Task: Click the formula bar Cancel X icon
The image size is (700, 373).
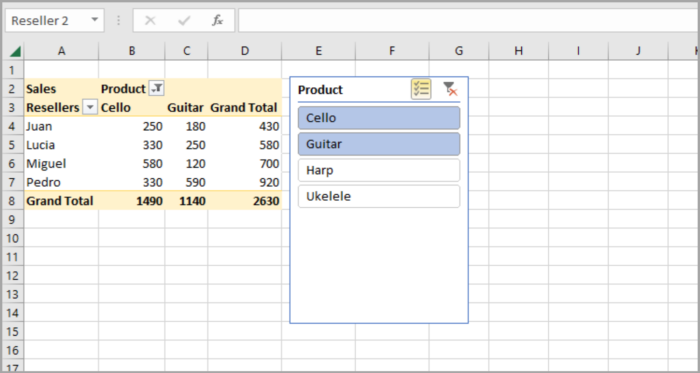Action: pyautogui.click(x=150, y=21)
